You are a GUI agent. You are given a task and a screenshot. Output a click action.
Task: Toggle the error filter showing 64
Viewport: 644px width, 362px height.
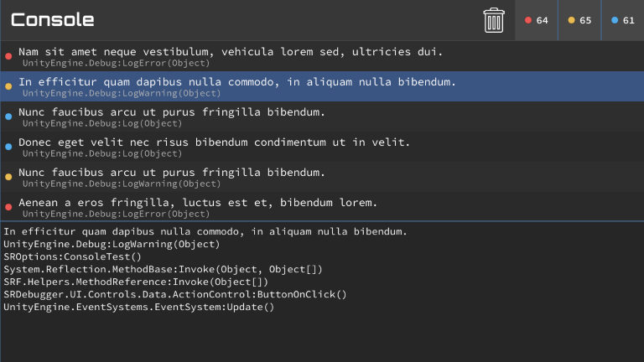click(537, 20)
